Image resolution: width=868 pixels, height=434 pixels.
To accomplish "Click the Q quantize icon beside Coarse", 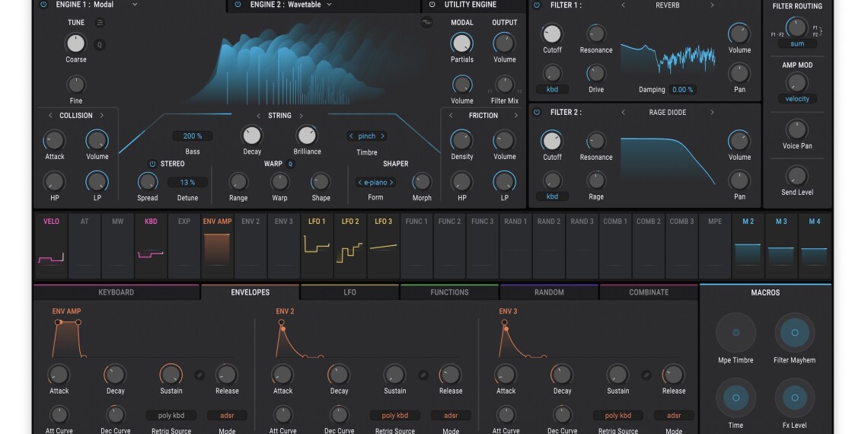I will point(99,45).
